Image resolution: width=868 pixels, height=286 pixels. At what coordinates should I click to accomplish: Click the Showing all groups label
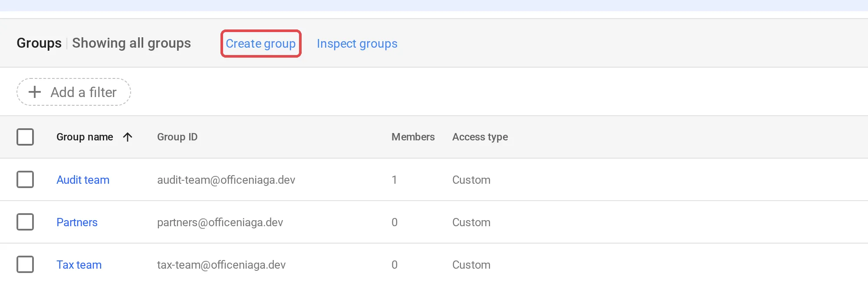pos(131,43)
